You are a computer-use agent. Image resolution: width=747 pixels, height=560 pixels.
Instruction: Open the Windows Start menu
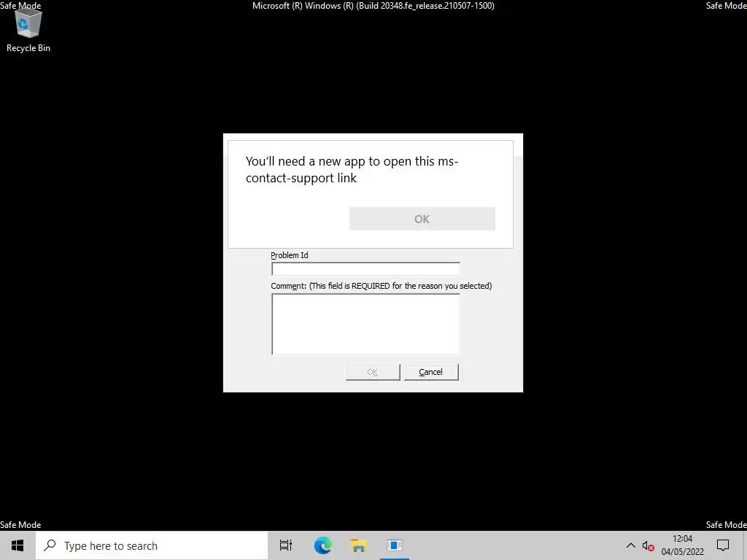[x=18, y=545]
